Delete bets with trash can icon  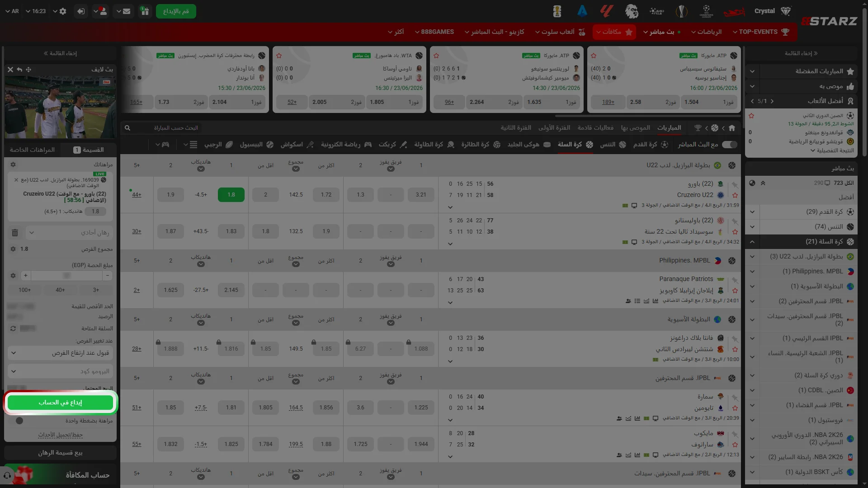pos(15,233)
